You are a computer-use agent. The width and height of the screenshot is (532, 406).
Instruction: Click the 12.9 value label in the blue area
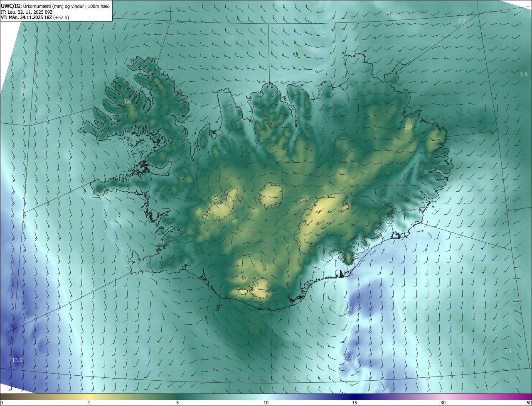(349, 357)
